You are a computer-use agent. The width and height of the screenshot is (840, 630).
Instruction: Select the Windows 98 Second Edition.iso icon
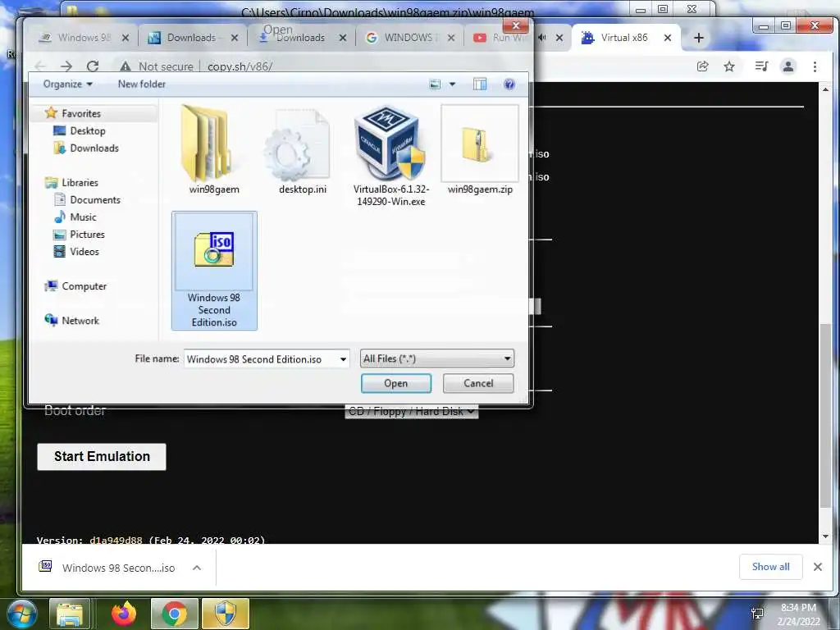click(x=214, y=249)
